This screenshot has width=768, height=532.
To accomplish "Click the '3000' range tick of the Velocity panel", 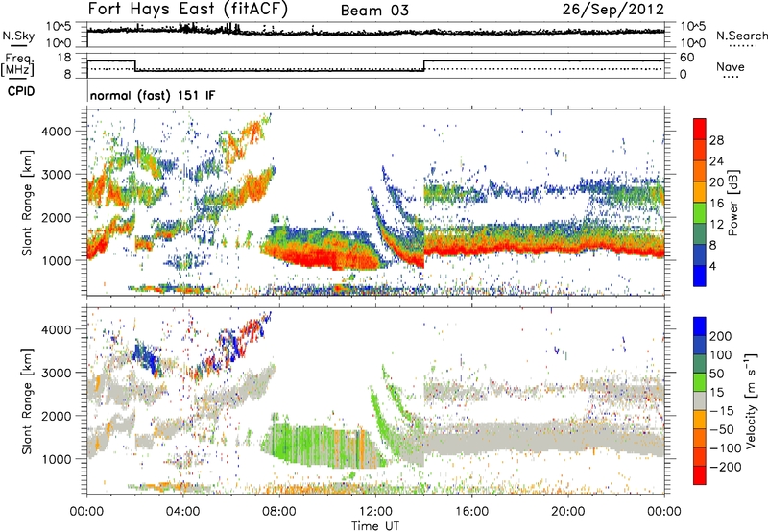I will [57, 373].
